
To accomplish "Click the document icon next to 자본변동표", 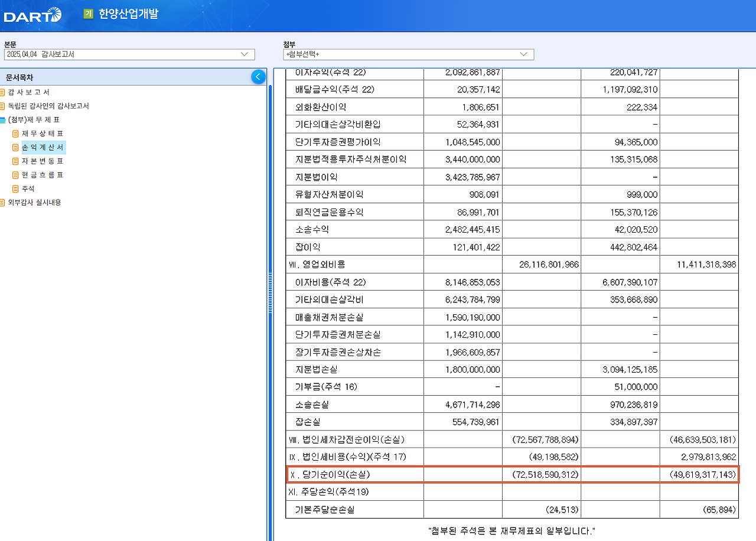I will [15, 161].
